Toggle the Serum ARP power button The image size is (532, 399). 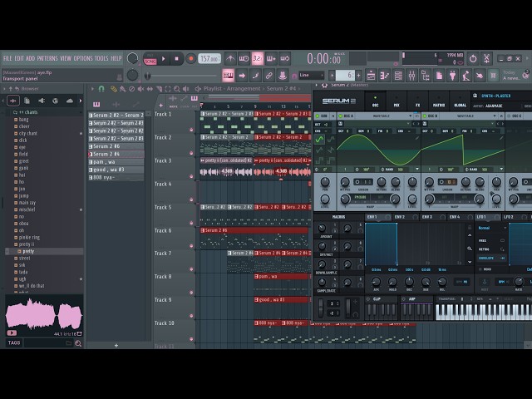(x=403, y=299)
